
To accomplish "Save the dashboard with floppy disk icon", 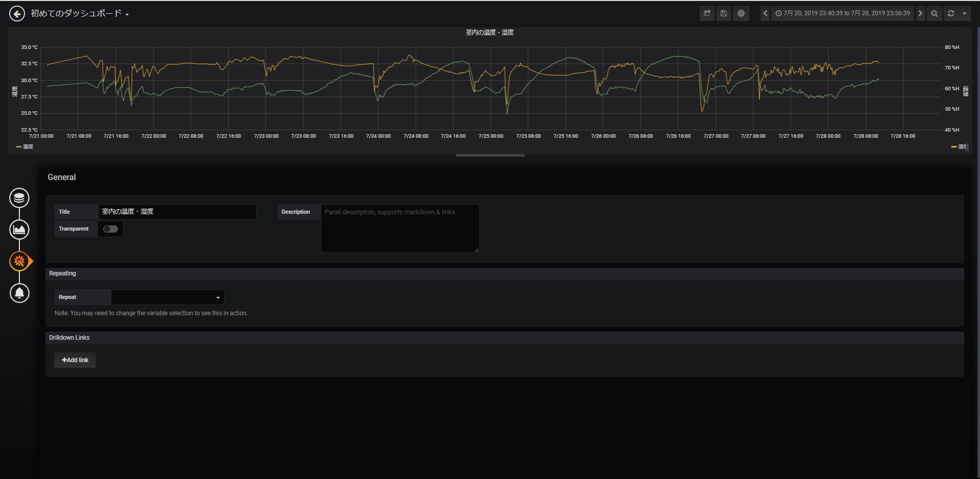I will (x=724, y=13).
